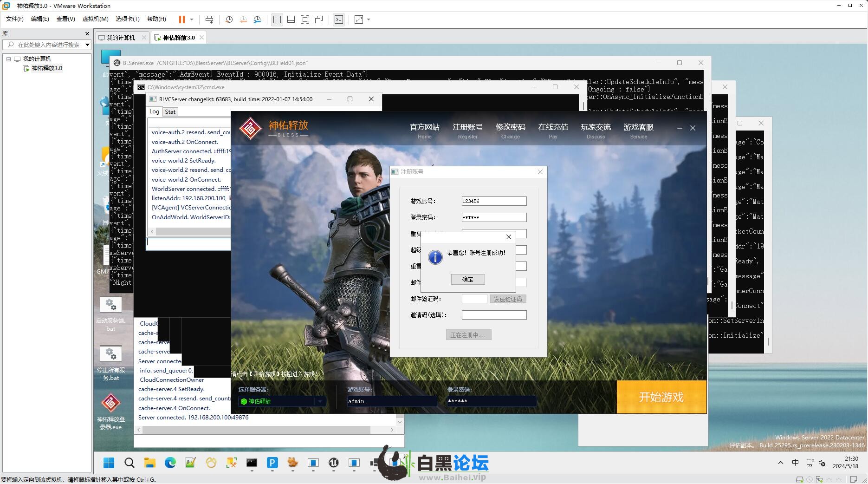Open the 选项卡(T) menu

128,19
